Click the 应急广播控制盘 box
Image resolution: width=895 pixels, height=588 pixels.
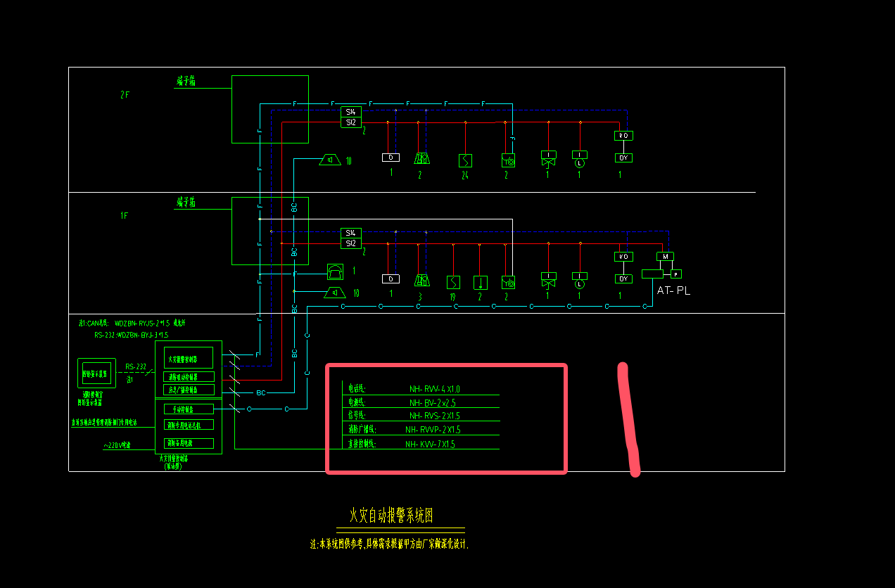(x=189, y=390)
